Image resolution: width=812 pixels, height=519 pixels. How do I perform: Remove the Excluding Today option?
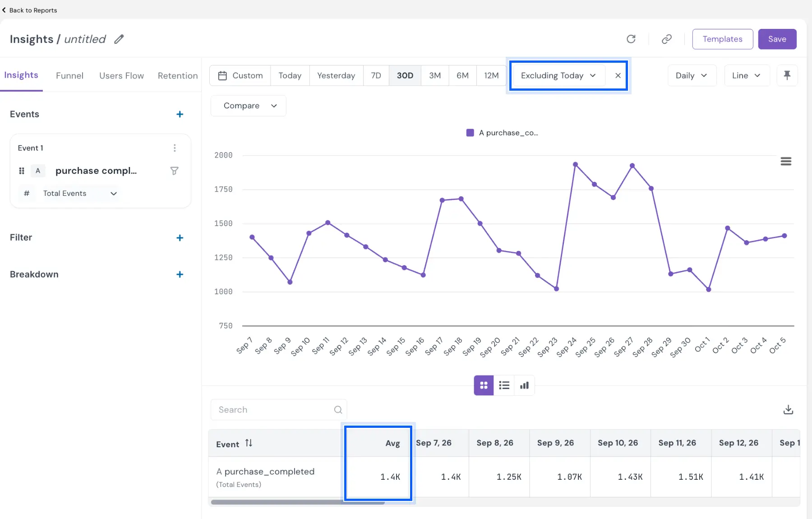[618, 75]
